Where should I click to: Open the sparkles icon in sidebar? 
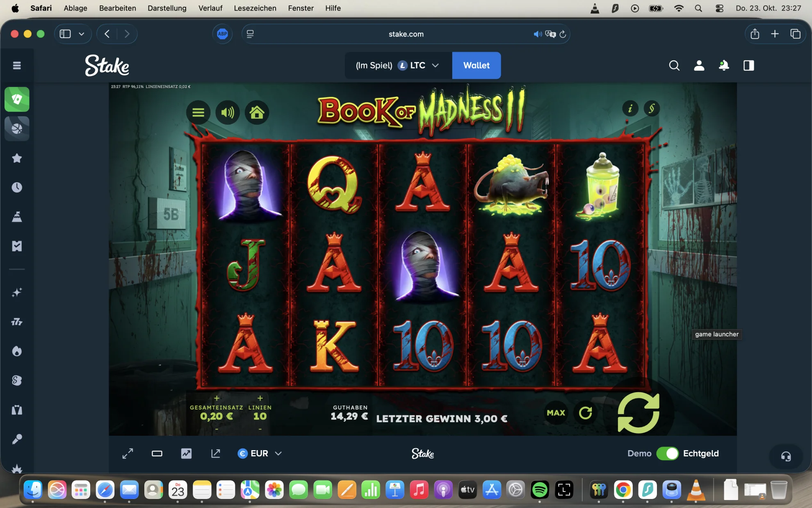17,293
